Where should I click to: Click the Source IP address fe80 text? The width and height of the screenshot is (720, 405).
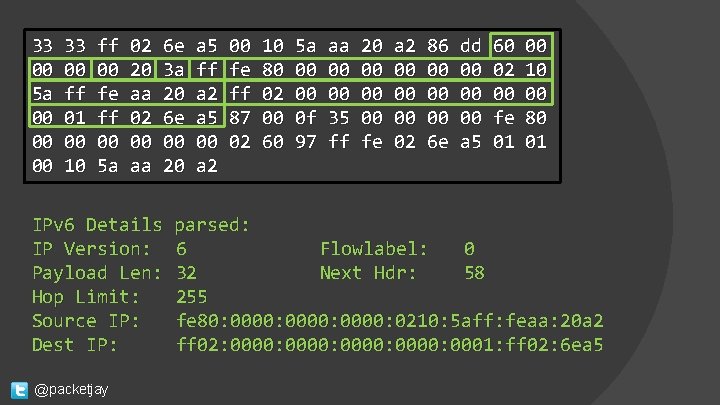click(390, 321)
